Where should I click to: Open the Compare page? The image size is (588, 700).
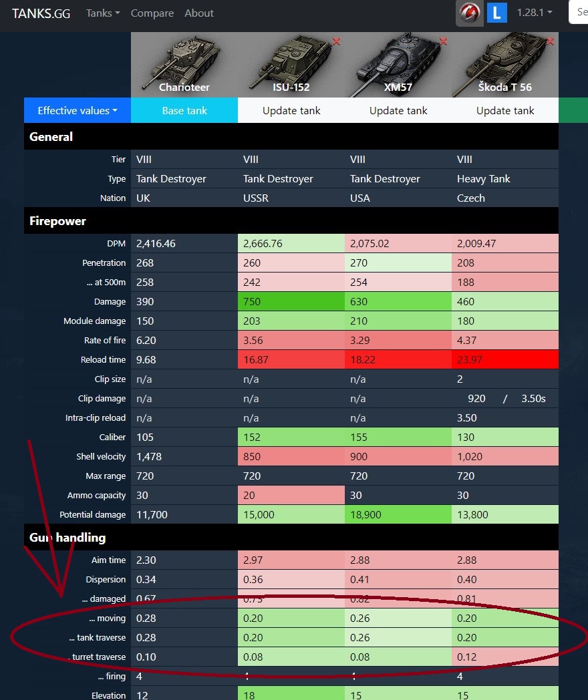[152, 13]
